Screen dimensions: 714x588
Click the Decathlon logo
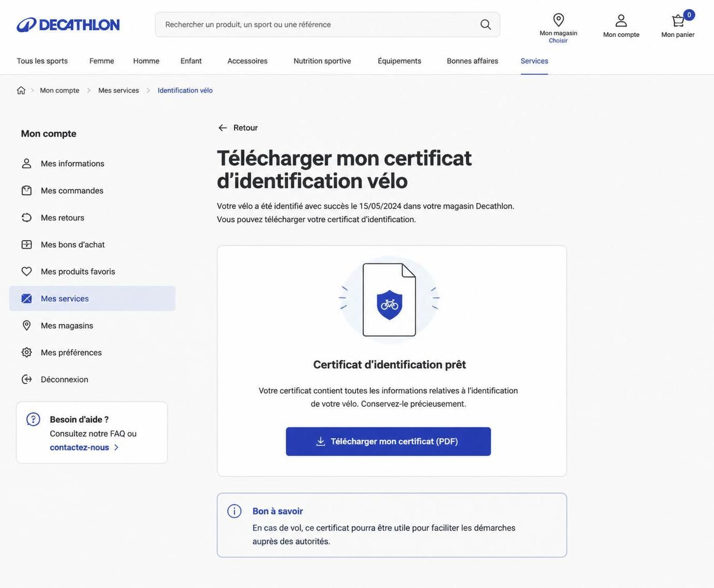(x=68, y=25)
